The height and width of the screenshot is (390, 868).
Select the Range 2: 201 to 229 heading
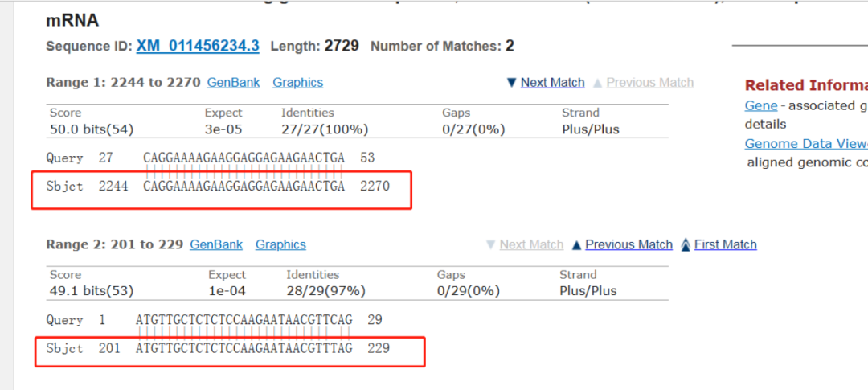click(x=115, y=245)
